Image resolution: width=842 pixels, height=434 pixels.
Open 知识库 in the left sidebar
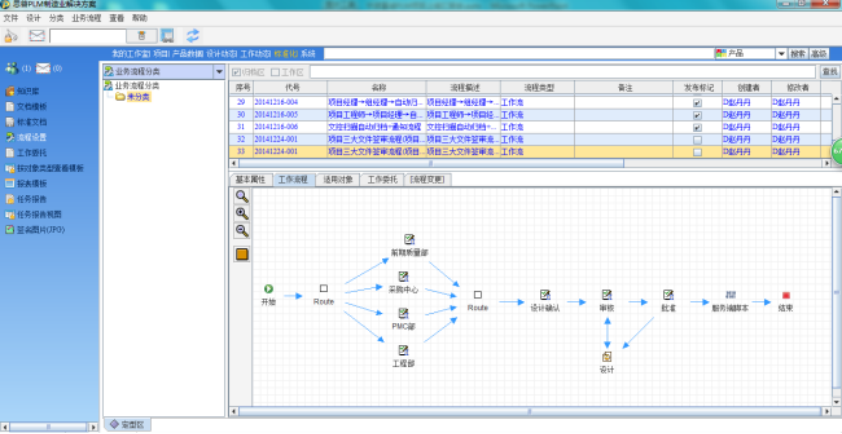tap(26, 91)
